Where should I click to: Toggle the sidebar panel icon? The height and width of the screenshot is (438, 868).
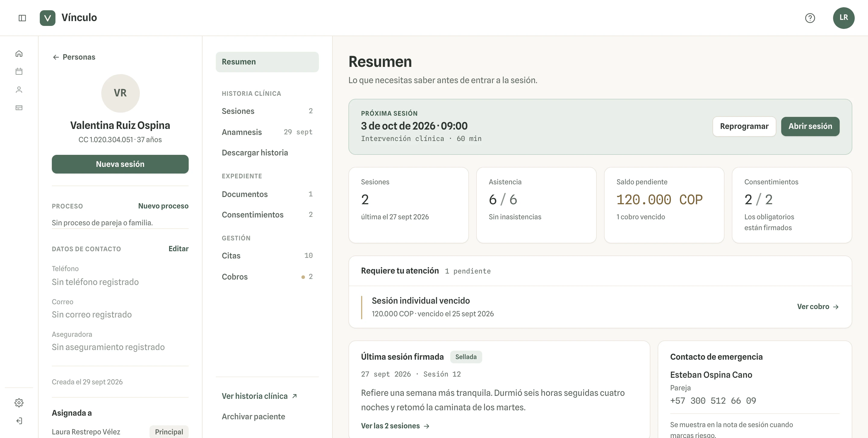22,18
